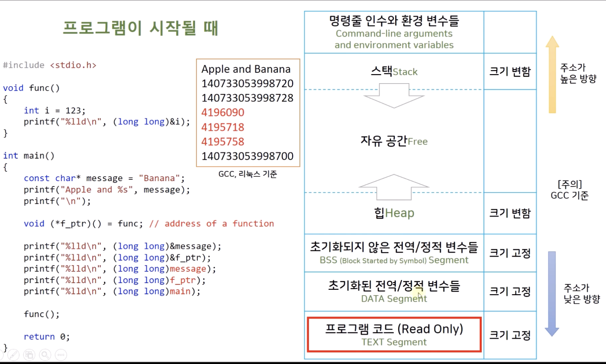
Task: Click red output value 4195758
Action: 223,142
